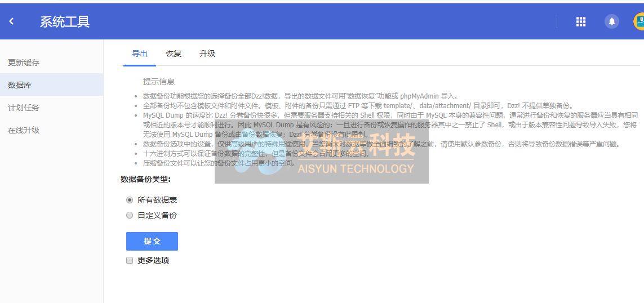
Task: Choose the 自定义备份 radio option
Action: [x=130, y=215]
